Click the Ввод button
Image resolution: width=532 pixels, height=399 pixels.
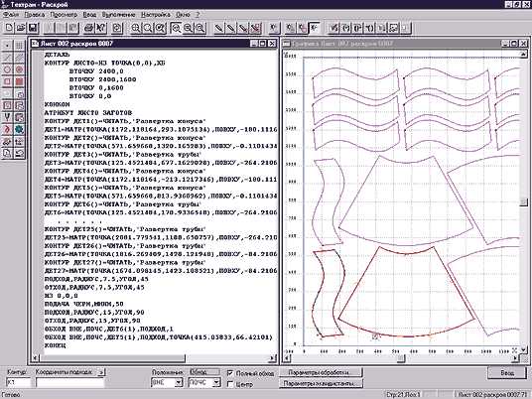(507, 372)
